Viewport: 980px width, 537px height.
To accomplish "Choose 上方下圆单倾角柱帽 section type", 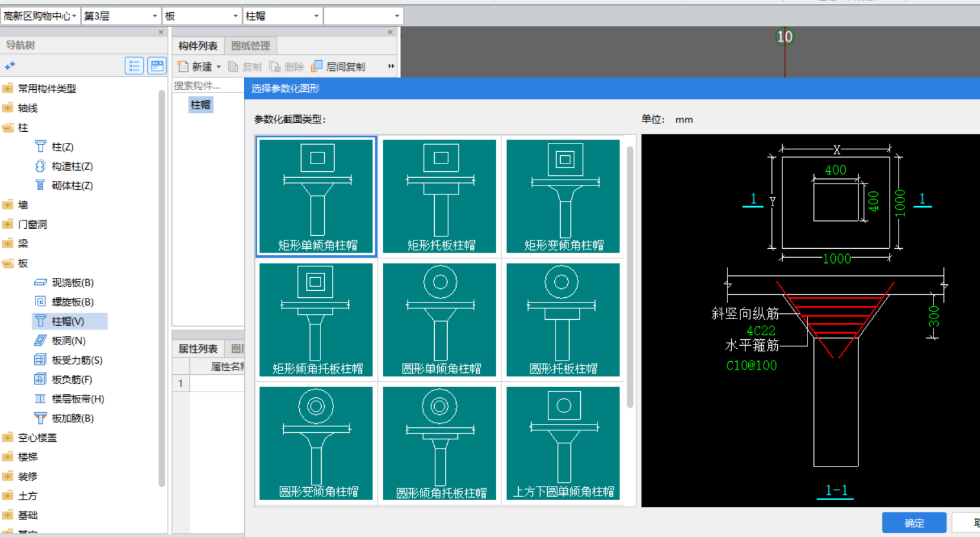I will coord(563,443).
